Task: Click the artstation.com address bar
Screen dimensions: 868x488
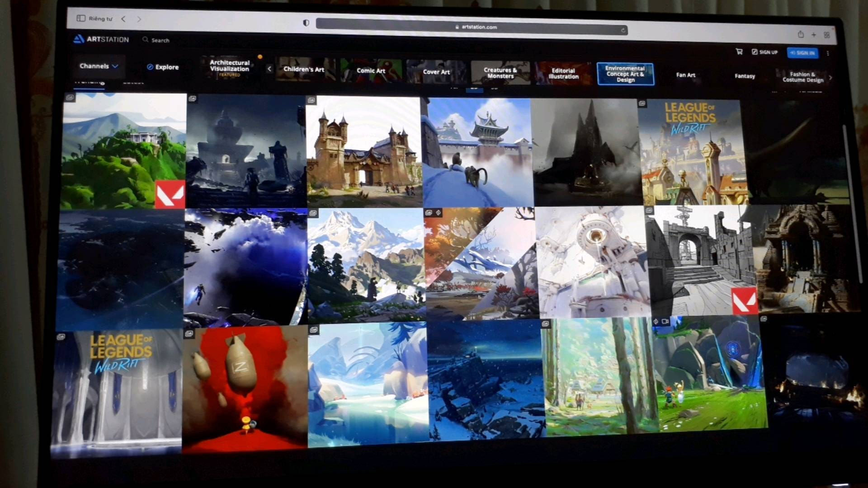Action: 472,27
